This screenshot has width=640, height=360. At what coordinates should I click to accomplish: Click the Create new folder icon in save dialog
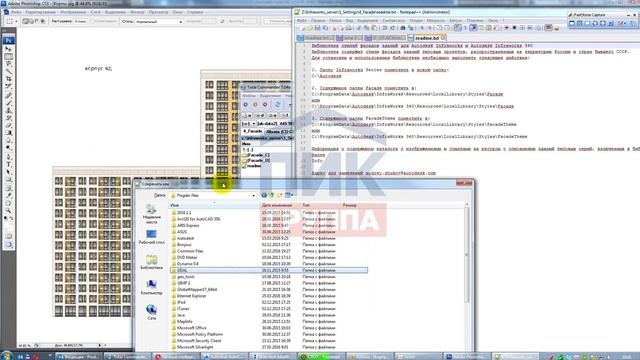click(280, 196)
